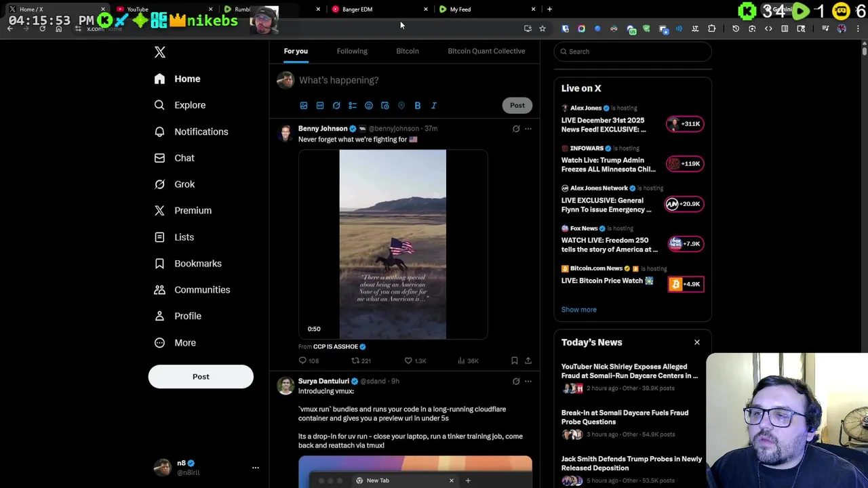Image resolution: width=868 pixels, height=488 pixels.
Task: Switch to Bitcoin Quant Collective tab
Action: tap(486, 51)
